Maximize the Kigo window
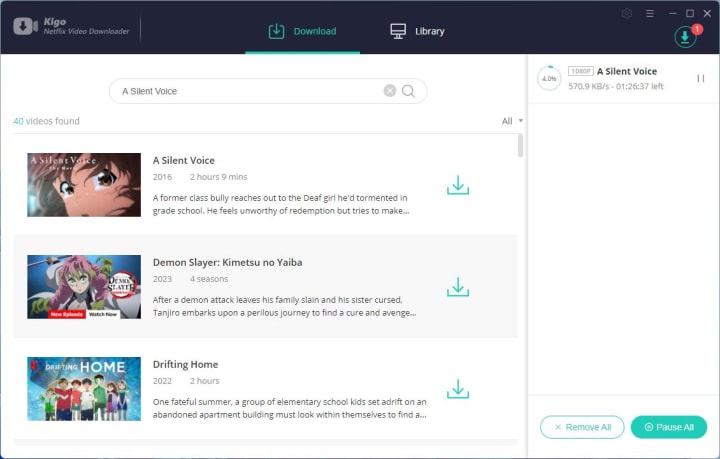The image size is (720, 459). pyautogui.click(x=690, y=13)
